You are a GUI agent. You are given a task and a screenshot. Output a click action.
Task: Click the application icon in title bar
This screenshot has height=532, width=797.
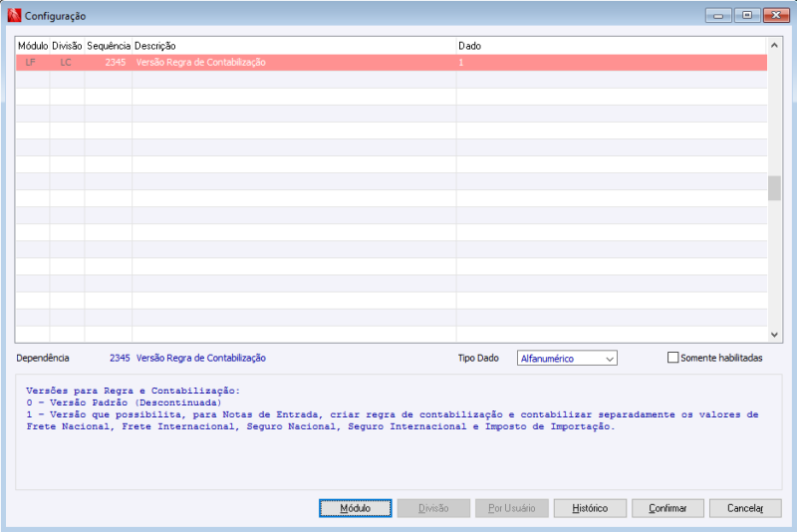pos(14,15)
